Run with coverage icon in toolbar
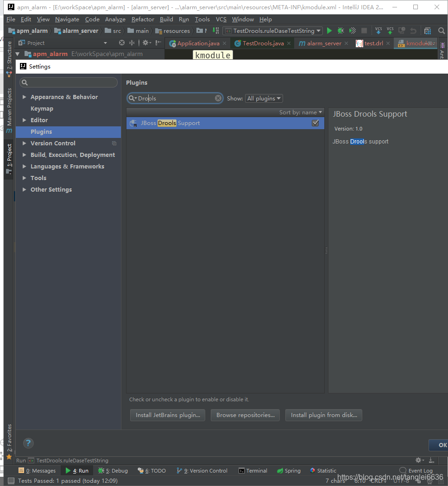This screenshot has height=486, width=448. [353, 31]
